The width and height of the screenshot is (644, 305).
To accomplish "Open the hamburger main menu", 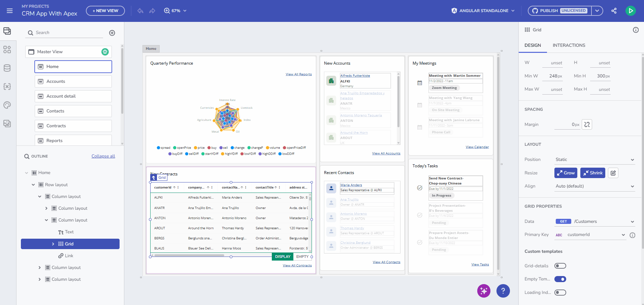I will pos(10,11).
